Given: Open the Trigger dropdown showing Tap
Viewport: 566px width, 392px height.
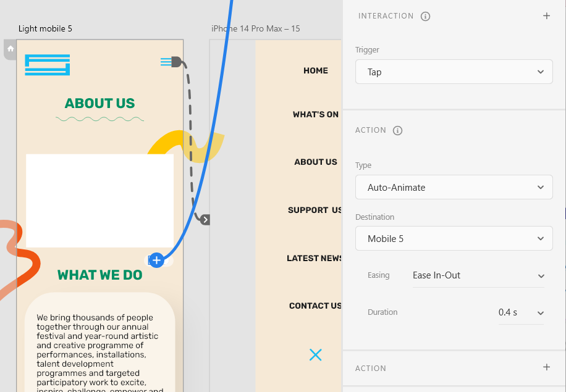Looking at the screenshot, I should point(454,72).
